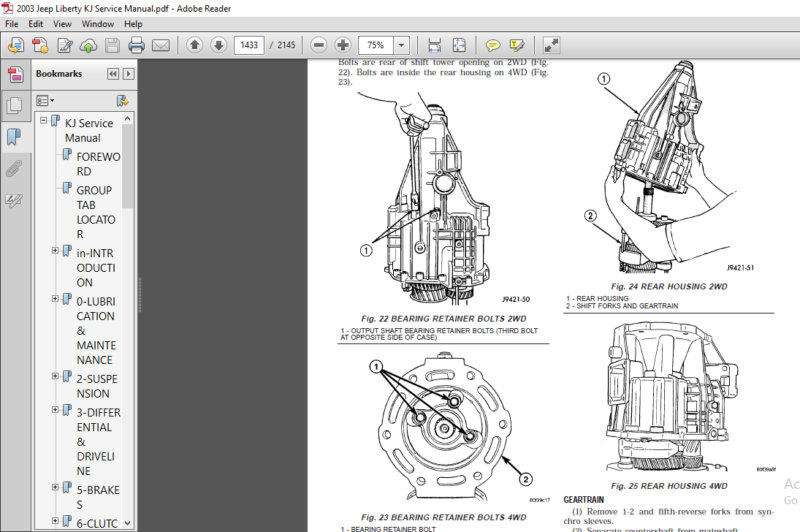
Task: Toggle the Bookmarks panel sidebar icon
Action: [x=15, y=137]
